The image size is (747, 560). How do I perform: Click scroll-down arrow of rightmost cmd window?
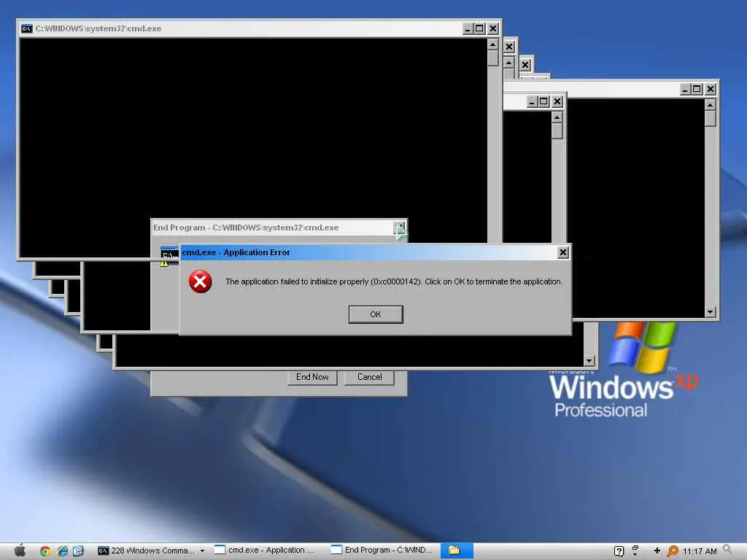pos(710,312)
